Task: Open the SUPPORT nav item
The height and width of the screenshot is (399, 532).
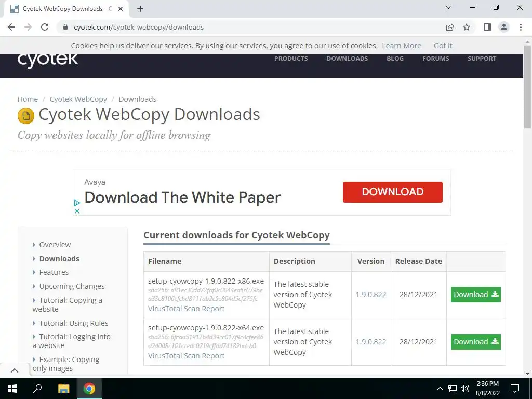Action: coord(482,58)
